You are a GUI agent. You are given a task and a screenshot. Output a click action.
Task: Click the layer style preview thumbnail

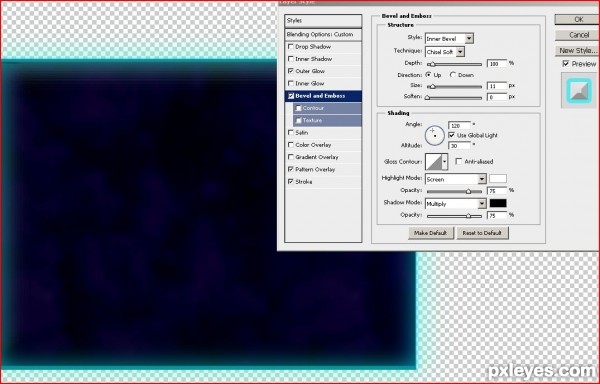(x=579, y=91)
